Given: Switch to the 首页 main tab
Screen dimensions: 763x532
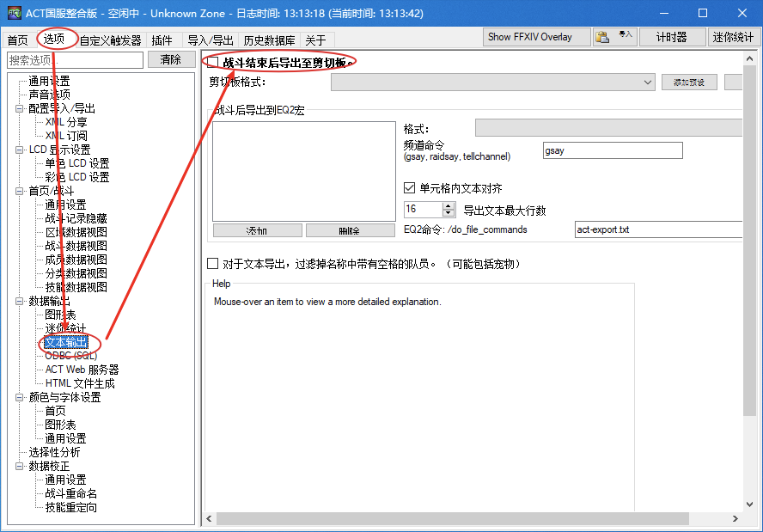Looking at the screenshot, I should tap(19, 40).
